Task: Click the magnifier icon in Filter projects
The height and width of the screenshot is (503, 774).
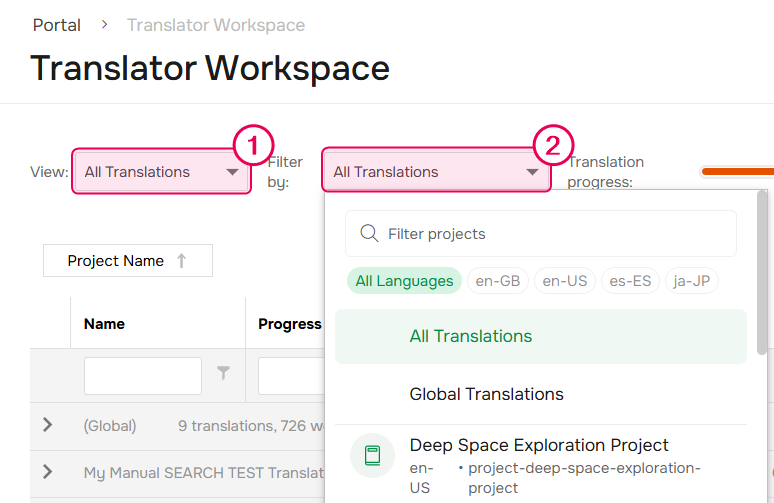Action: coord(369,233)
